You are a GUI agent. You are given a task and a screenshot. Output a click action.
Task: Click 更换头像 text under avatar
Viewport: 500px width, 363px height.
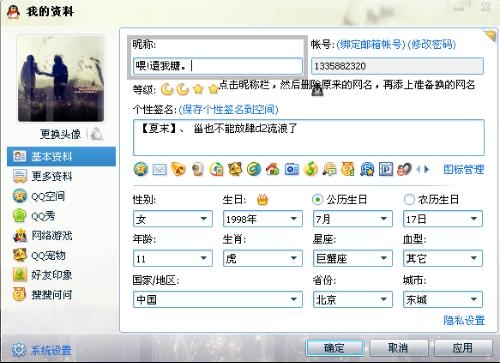click(x=60, y=134)
